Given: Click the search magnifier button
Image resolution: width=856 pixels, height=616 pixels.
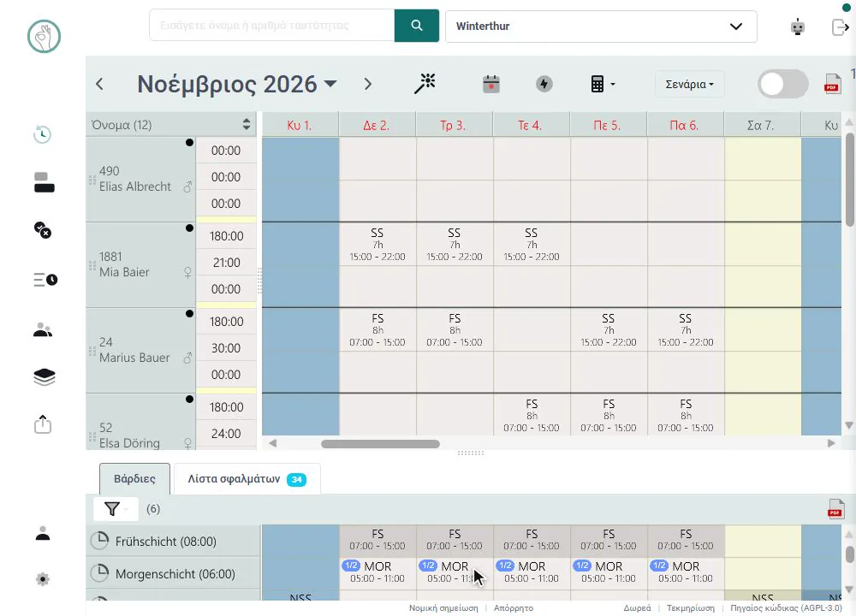Looking at the screenshot, I should [417, 26].
